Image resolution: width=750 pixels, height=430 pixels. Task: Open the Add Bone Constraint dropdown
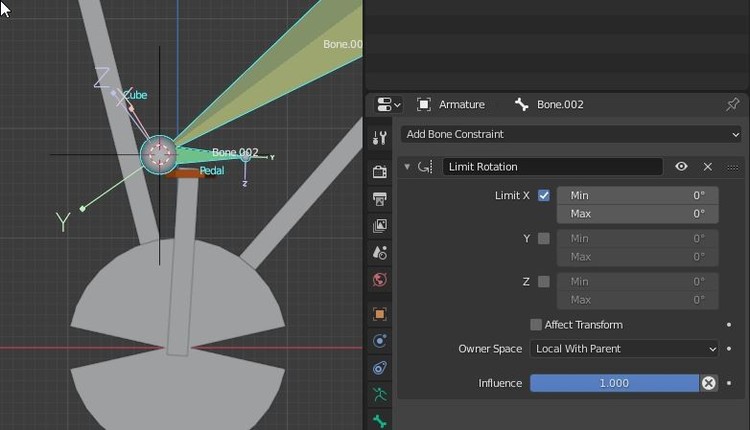[571, 134]
